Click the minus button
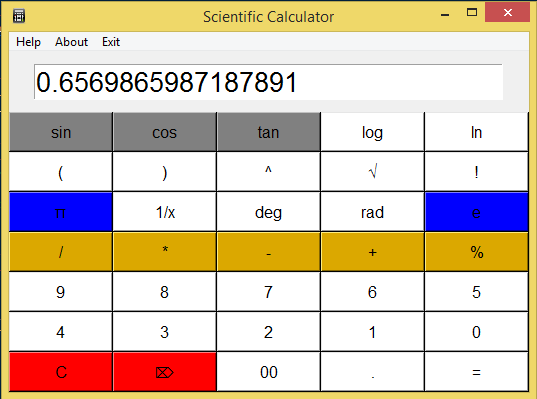Screen dimensions: 537x399 268,252
